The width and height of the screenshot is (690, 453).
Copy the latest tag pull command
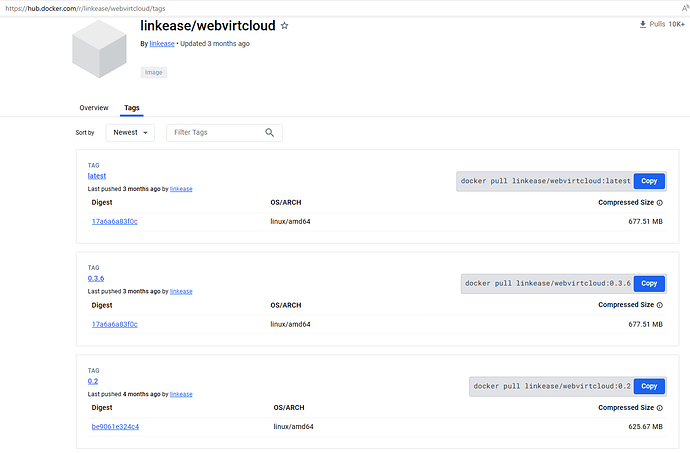coord(649,181)
